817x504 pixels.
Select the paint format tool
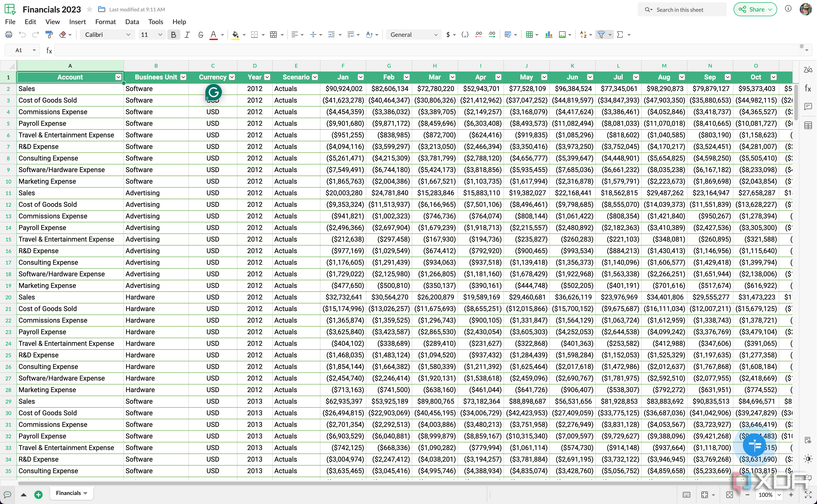point(49,34)
